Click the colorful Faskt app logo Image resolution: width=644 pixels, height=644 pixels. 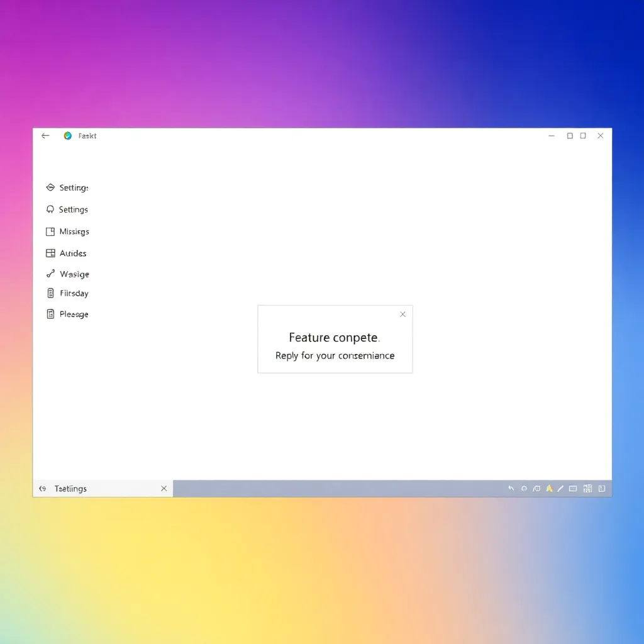pos(68,136)
